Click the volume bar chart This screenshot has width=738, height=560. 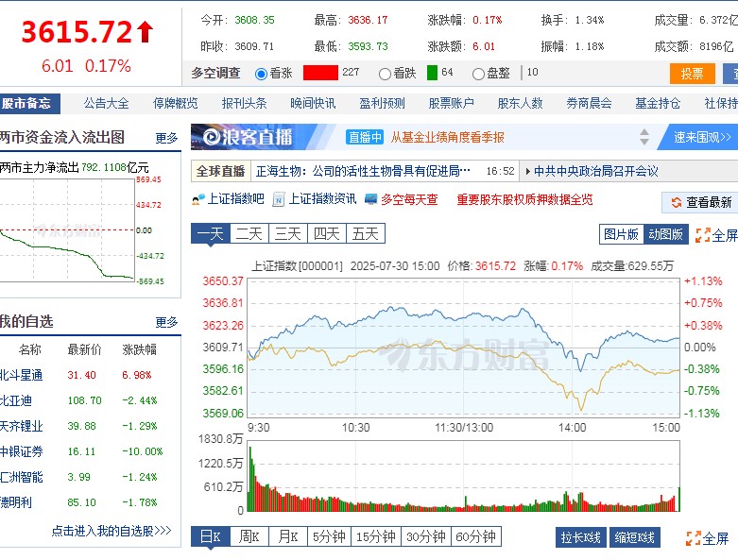[x=464, y=476]
